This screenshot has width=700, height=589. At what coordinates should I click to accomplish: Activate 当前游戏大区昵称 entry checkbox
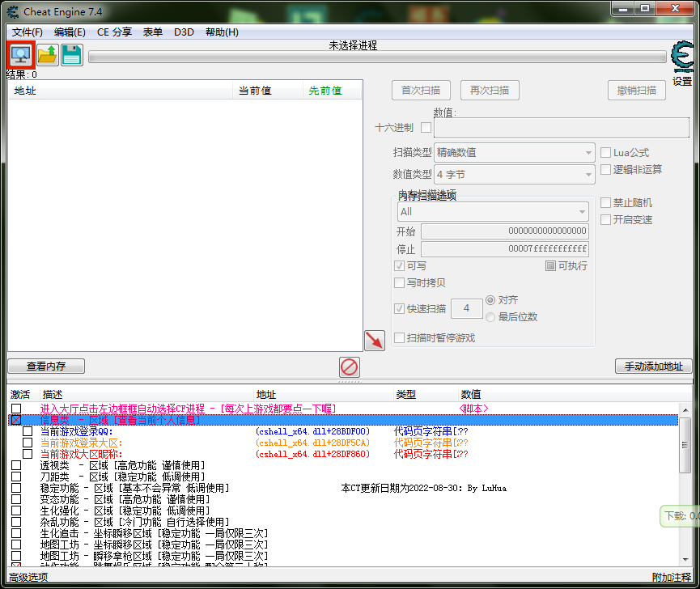click(x=28, y=454)
